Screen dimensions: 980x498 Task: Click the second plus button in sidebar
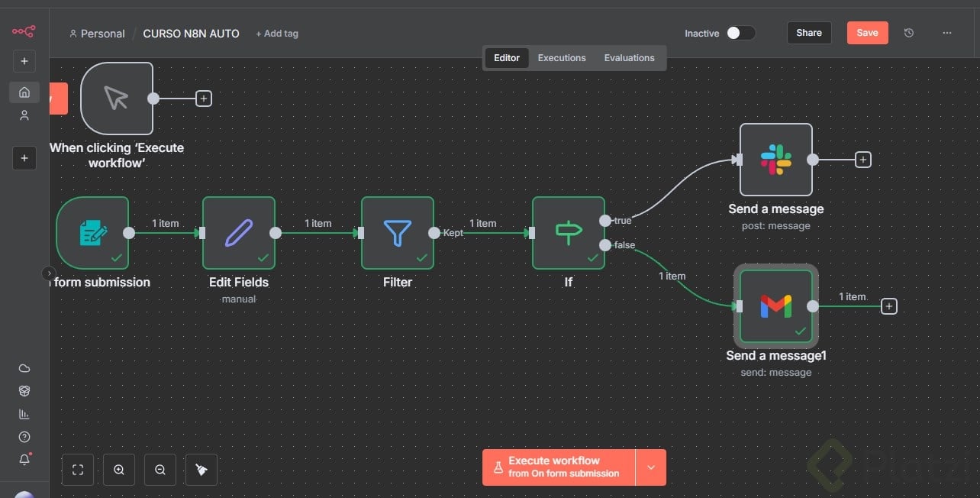(24, 158)
